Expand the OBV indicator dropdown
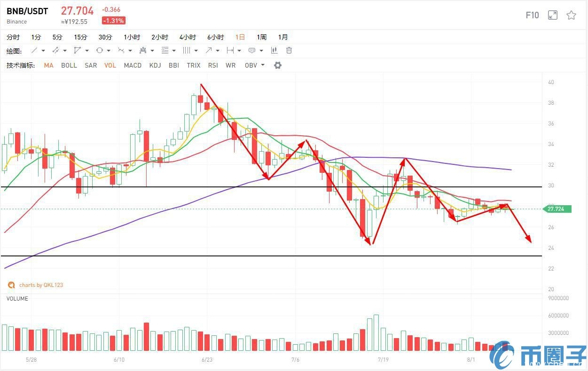Screen dimensions: 588x371 tap(263, 65)
